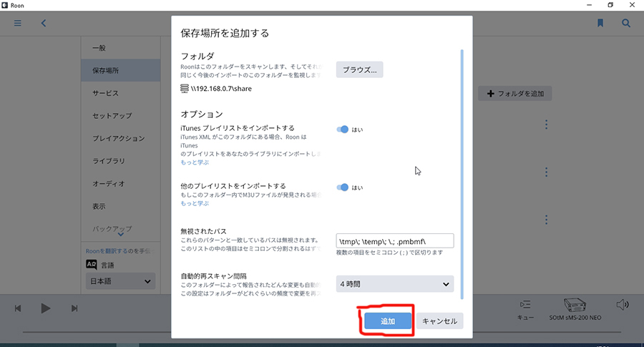This screenshot has width=644, height=347.
Task: Open the bookmarks icon
Action: click(600, 23)
